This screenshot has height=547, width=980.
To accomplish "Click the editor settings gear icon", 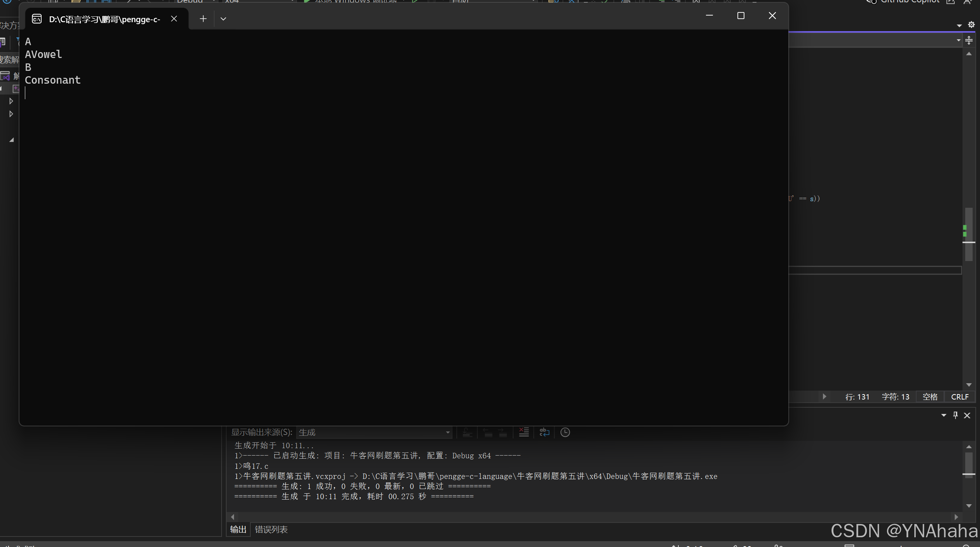I will [x=971, y=25].
